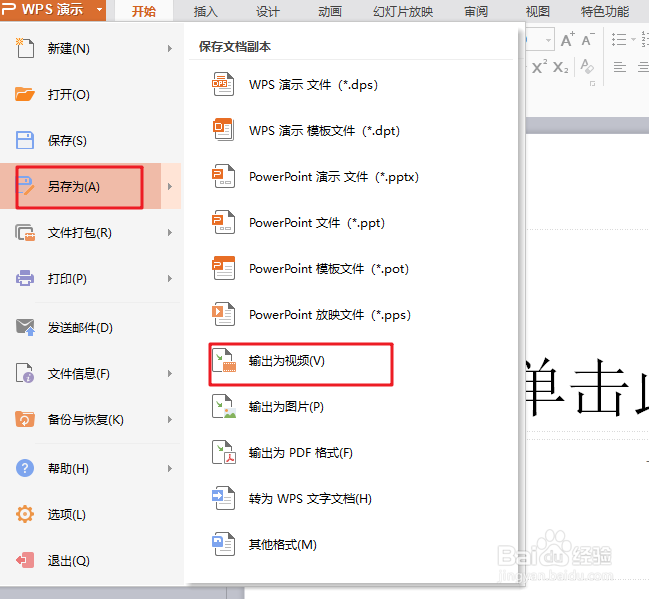Click the dpt template file icon
The image size is (649, 599).
click(x=223, y=130)
